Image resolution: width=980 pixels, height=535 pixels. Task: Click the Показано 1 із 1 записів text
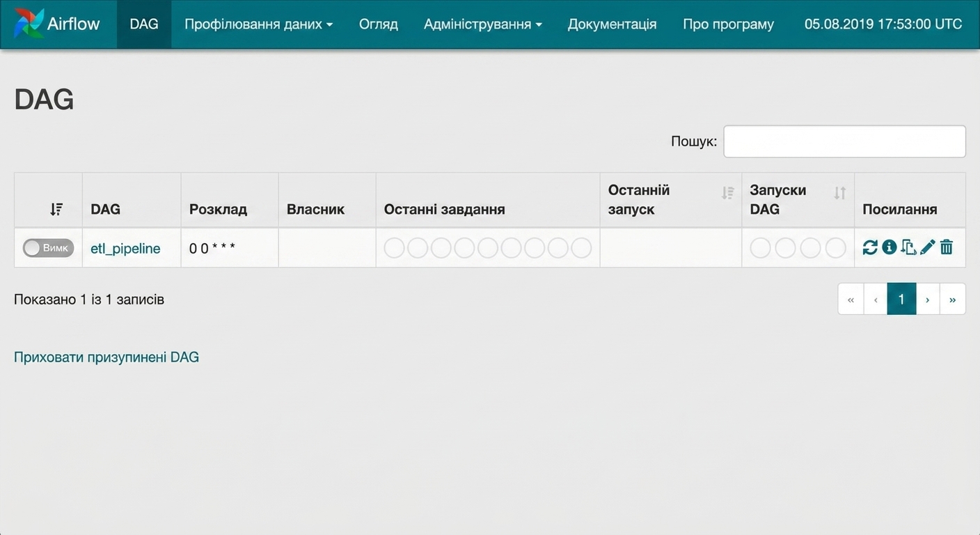click(89, 300)
